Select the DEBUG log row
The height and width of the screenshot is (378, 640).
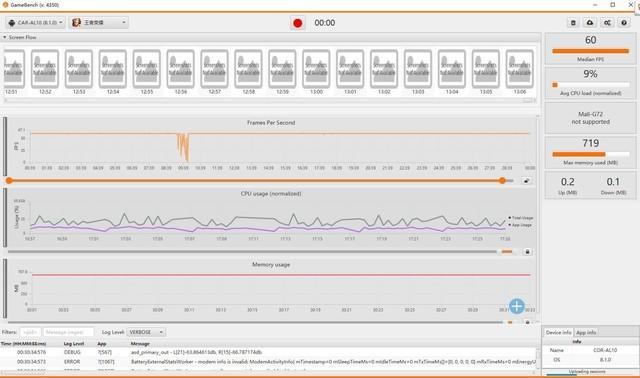coord(269,352)
